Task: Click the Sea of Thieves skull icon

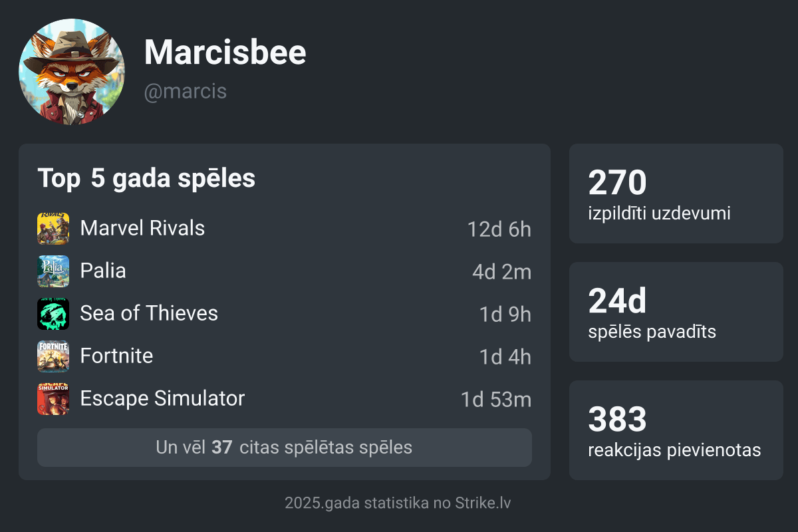Action: point(53,314)
